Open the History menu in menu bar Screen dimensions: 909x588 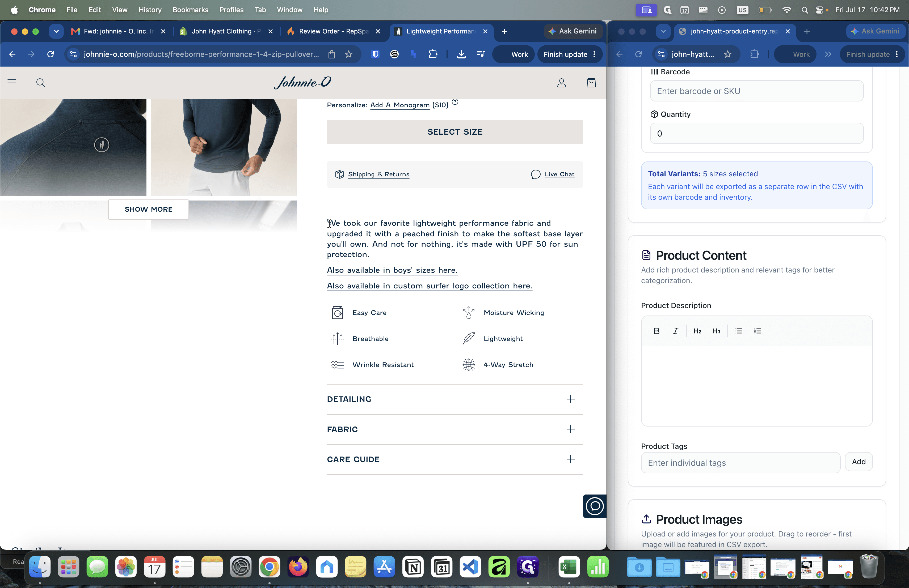point(150,10)
